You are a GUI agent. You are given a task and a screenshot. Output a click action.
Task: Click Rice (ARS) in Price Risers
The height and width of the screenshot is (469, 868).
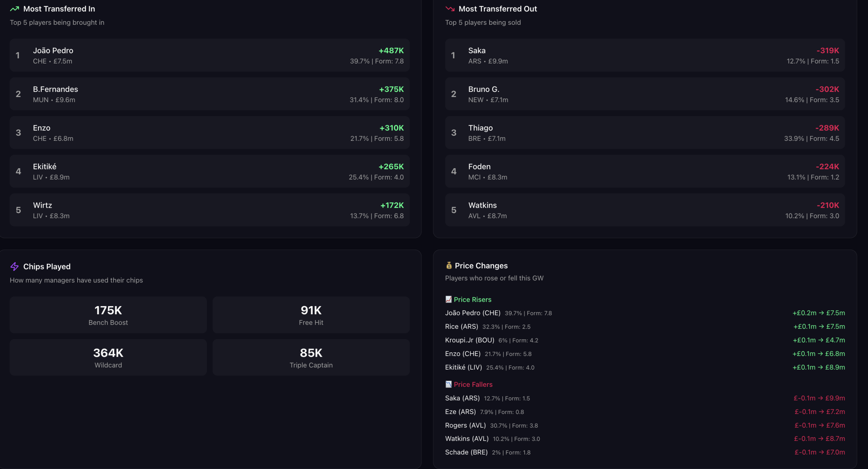[461, 326]
